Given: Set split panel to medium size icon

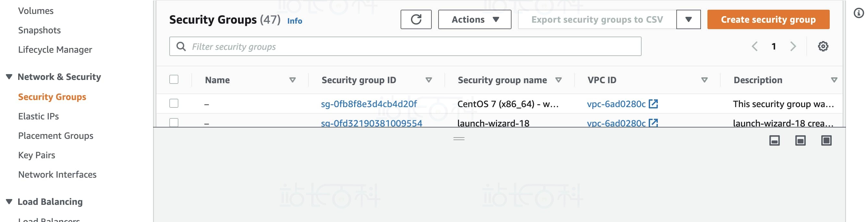Looking at the screenshot, I should click(x=800, y=140).
